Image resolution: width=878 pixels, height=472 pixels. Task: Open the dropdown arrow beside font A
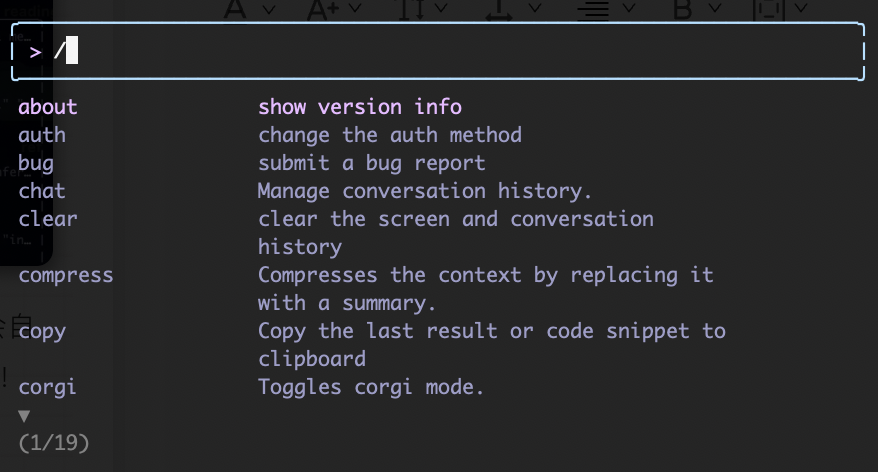269,8
